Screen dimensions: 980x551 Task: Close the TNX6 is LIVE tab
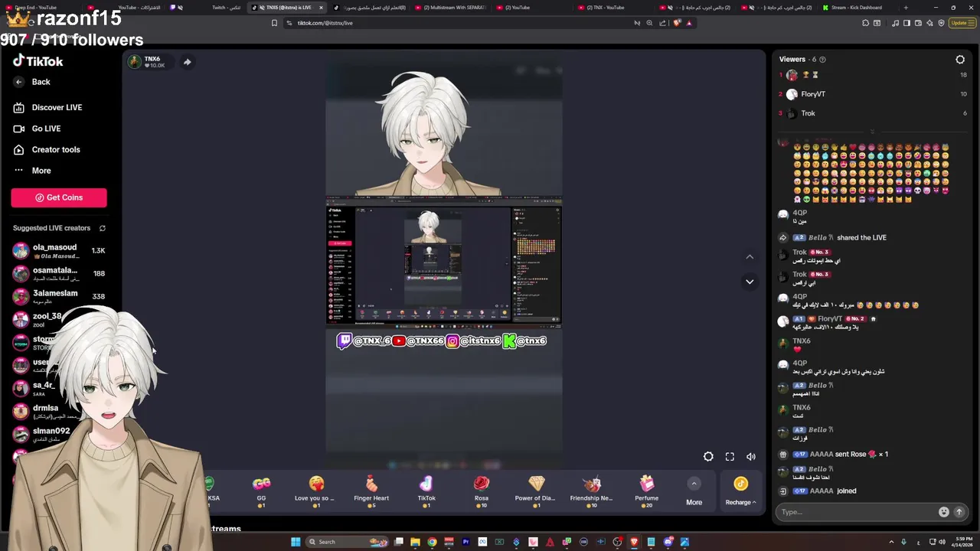321,8
